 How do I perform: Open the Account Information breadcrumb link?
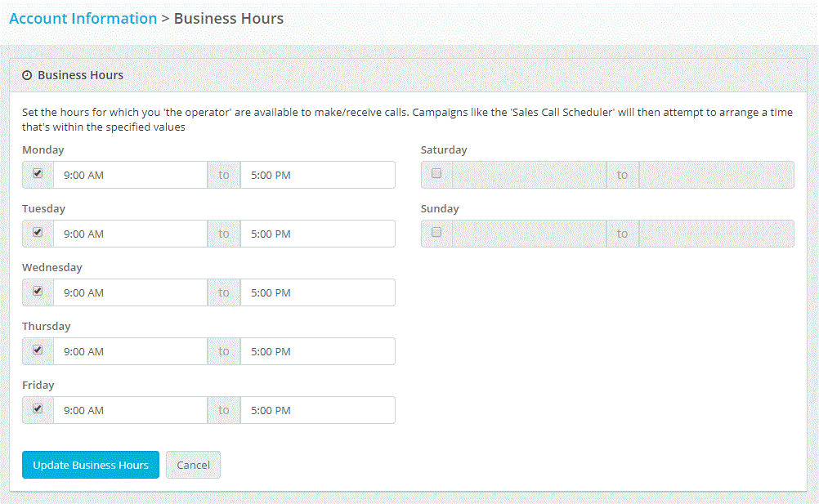[x=83, y=18]
